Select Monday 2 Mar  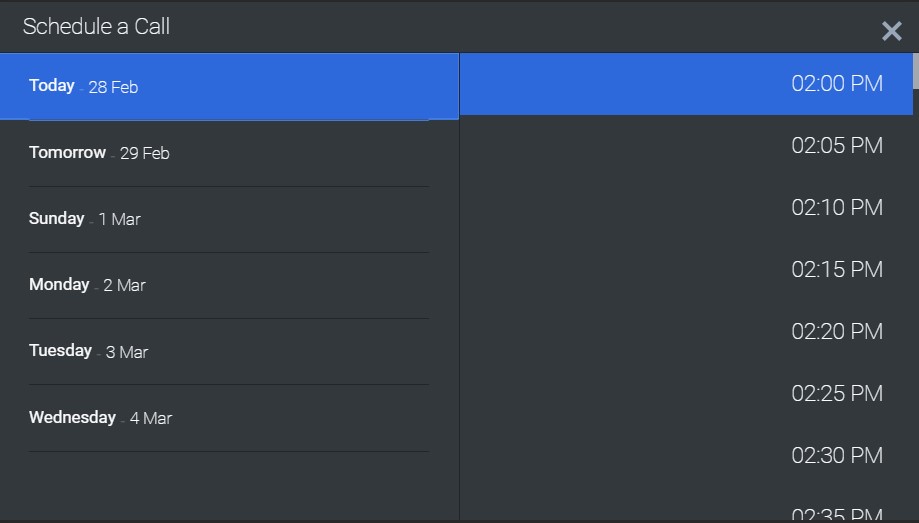(229, 285)
